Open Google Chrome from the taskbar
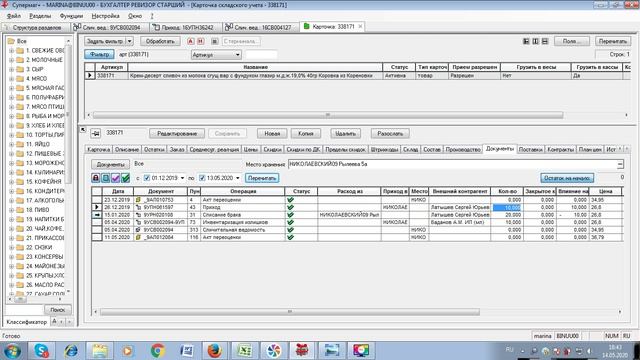The width and height of the screenshot is (640, 360). click(158, 351)
